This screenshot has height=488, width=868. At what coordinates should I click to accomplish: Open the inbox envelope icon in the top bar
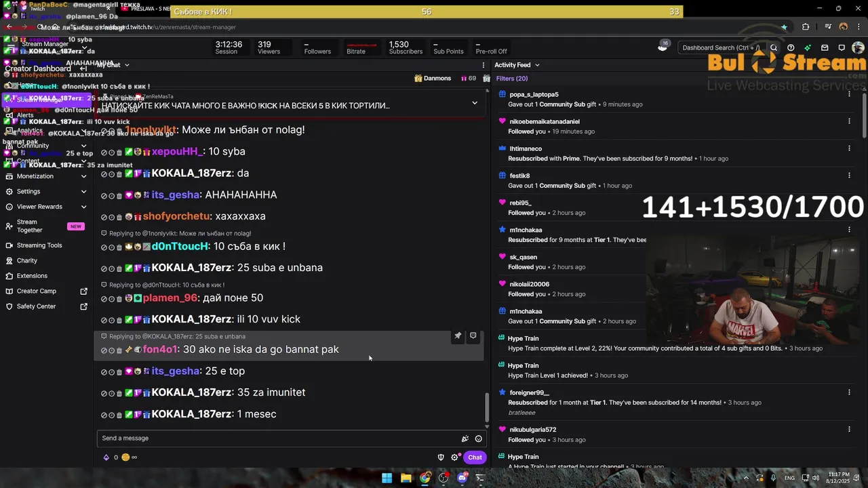pos(825,48)
